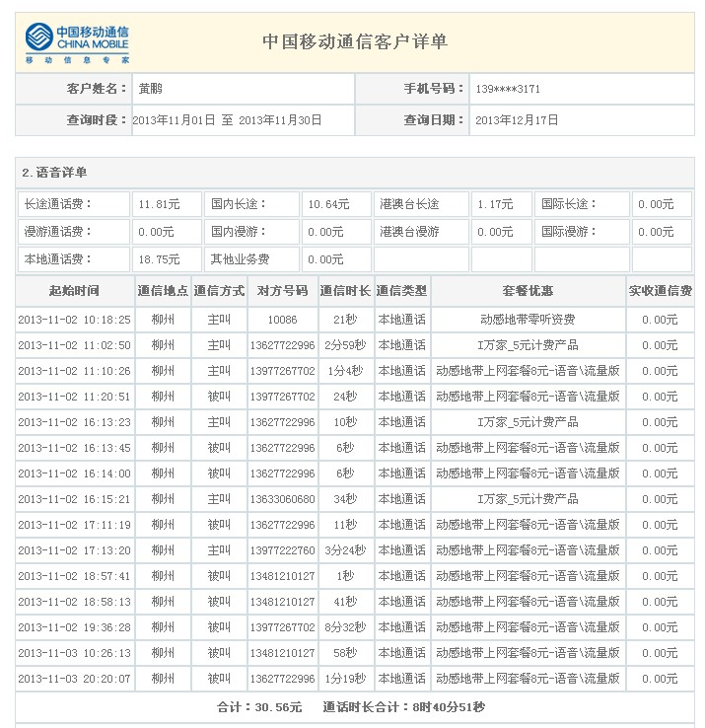Image resolution: width=705 pixels, height=728 pixels.
Task: Click the query date 2013年12月17日
Action: 517,120
